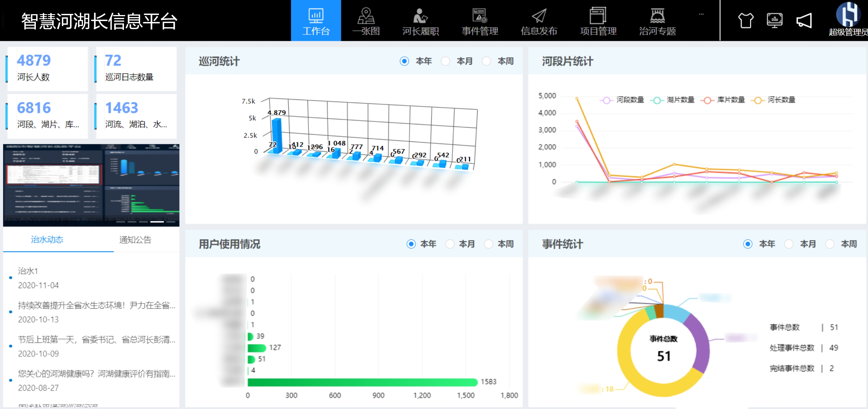Switch to the 通知公告 tab
868x409 pixels.
pos(135,240)
